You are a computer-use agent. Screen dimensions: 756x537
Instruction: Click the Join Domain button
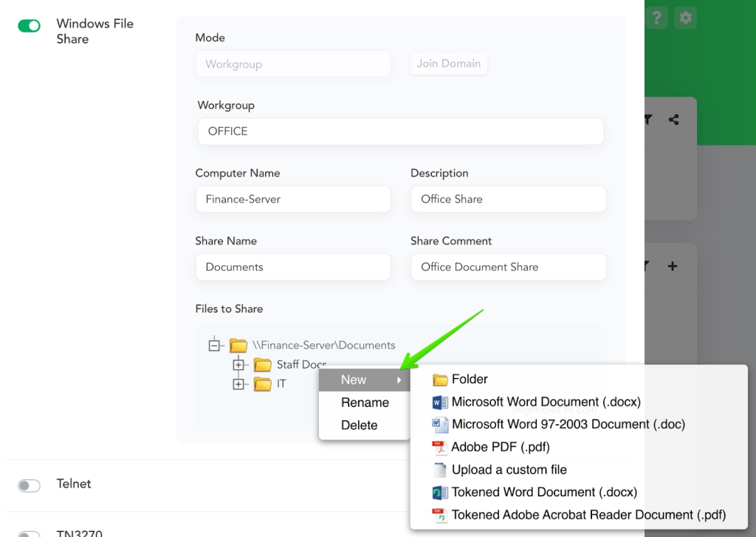[x=448, y=64]
